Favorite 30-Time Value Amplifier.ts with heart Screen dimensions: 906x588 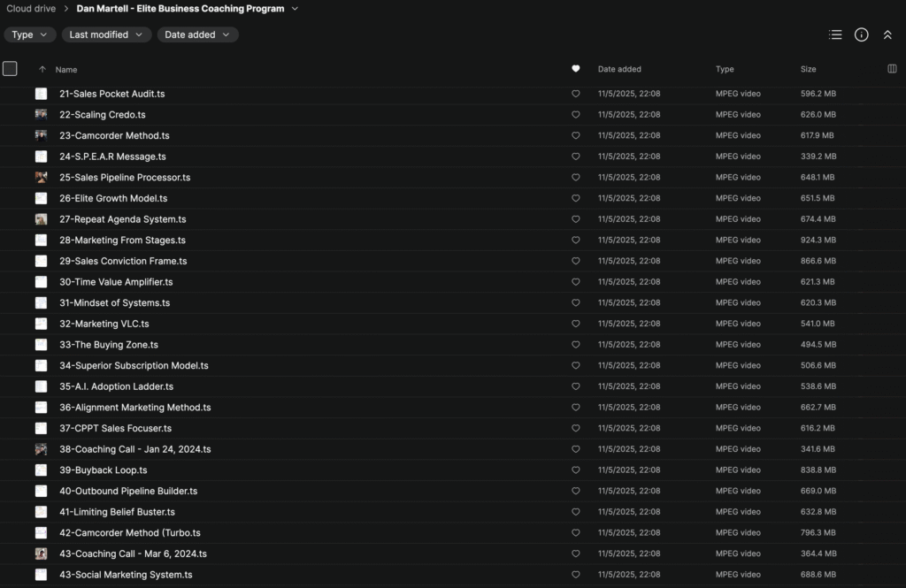pos(576,282)
